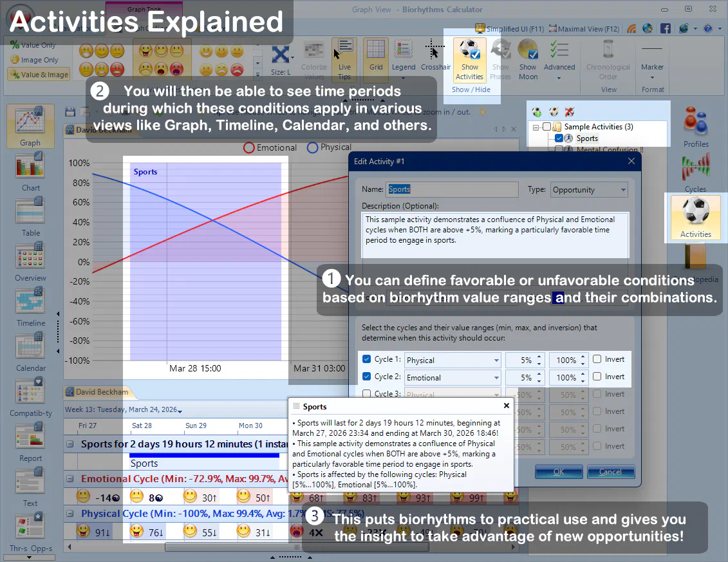Screen dimensions: 728x562
Task: Open the Graph Tools ribbon tab
Action: click(144, 10)
